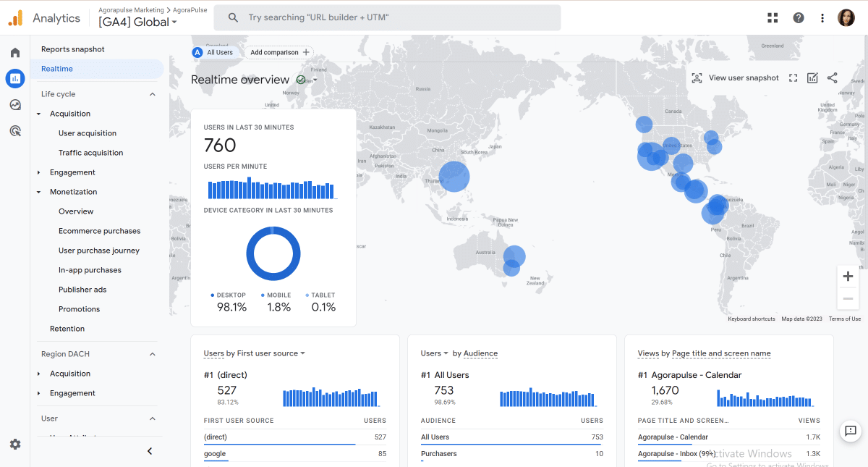Open the feedback speech-bubble icon
Screen dimensions: 868x467
pos(850,431)
